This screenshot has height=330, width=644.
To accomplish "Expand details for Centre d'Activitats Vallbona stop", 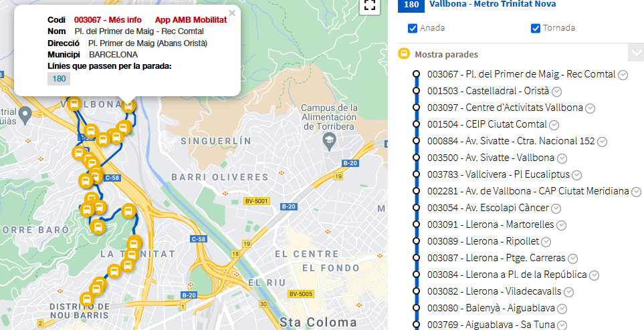I will point(590,108).
